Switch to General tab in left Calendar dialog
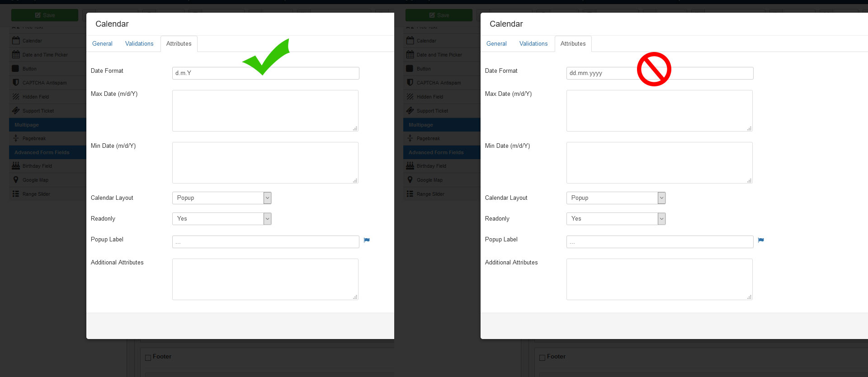 click(x=102, y=44)
